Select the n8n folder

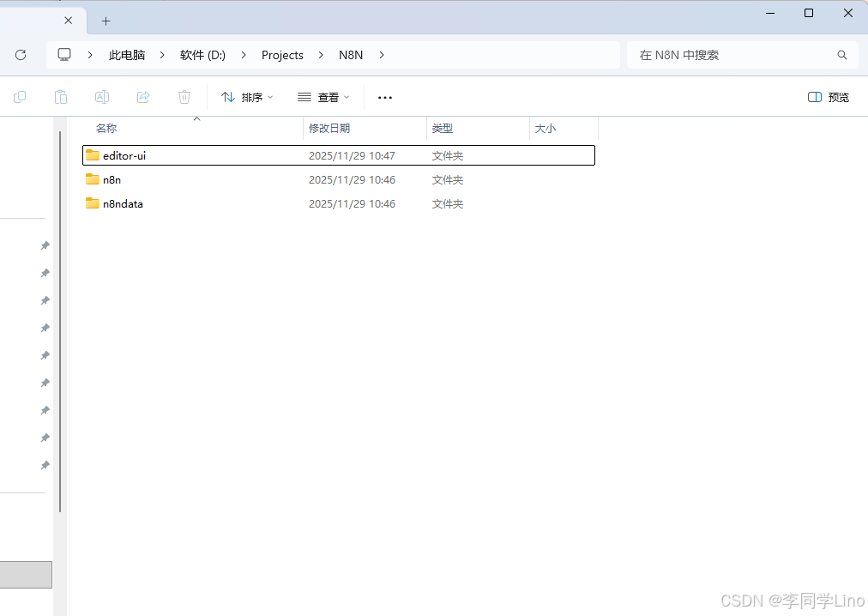pos(112,179)
